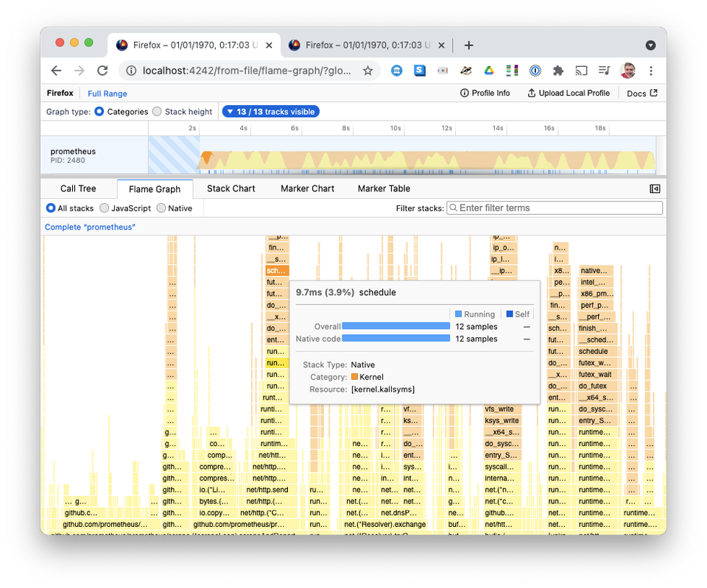Screen dimensions: 707x588
Task: Switch to the Stack Chart tab
Action: pos(231,188)
